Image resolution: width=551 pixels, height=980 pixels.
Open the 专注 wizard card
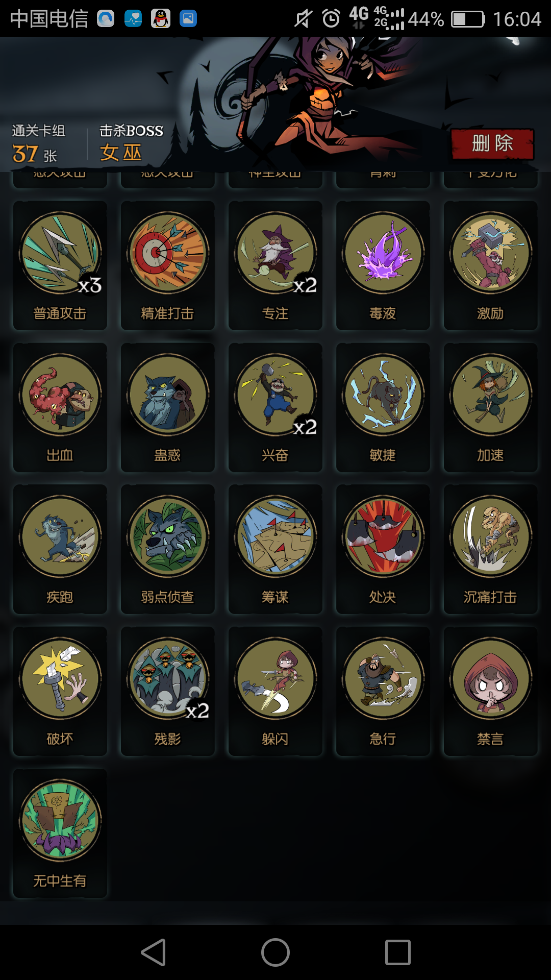pos(275,265)
